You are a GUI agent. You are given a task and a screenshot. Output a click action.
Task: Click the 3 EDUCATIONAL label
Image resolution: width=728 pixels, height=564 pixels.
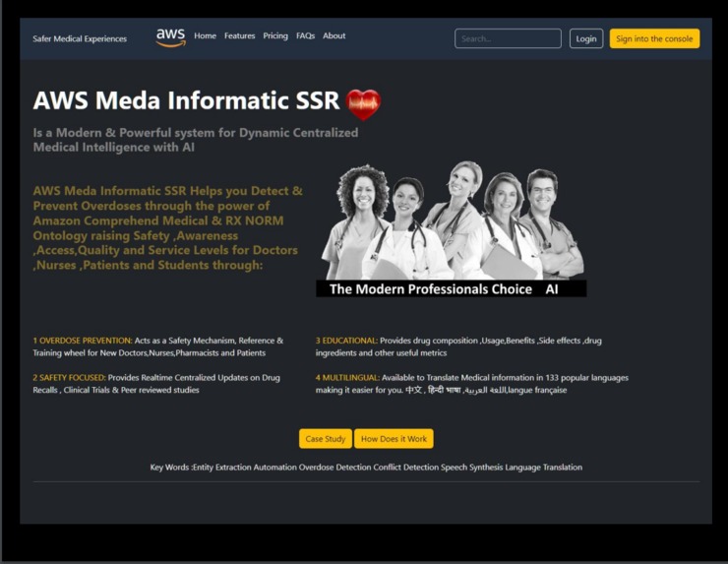347,341
